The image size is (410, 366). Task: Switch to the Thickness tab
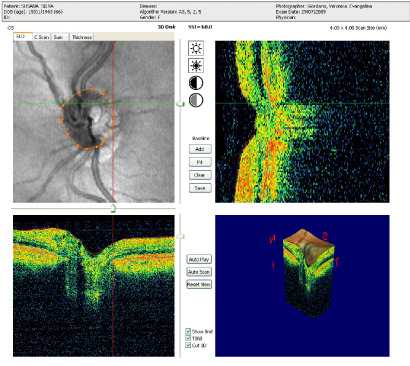(82, 37)
